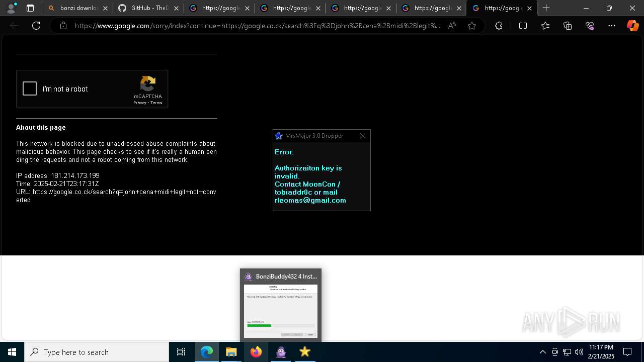Open the Windows Start menu
The image size is (644, 362).
click(12, 352)
